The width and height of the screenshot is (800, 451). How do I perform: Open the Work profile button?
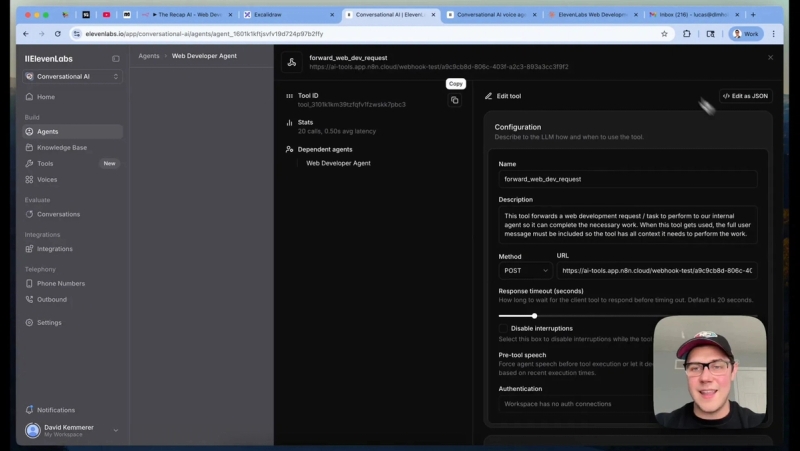coord(746,34)
